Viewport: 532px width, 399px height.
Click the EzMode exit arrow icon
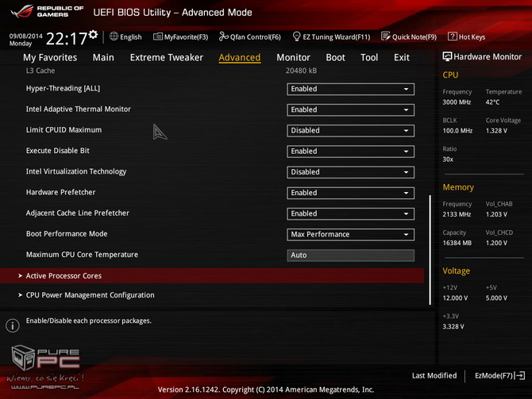pyautogui.click(x=520, y=375)
